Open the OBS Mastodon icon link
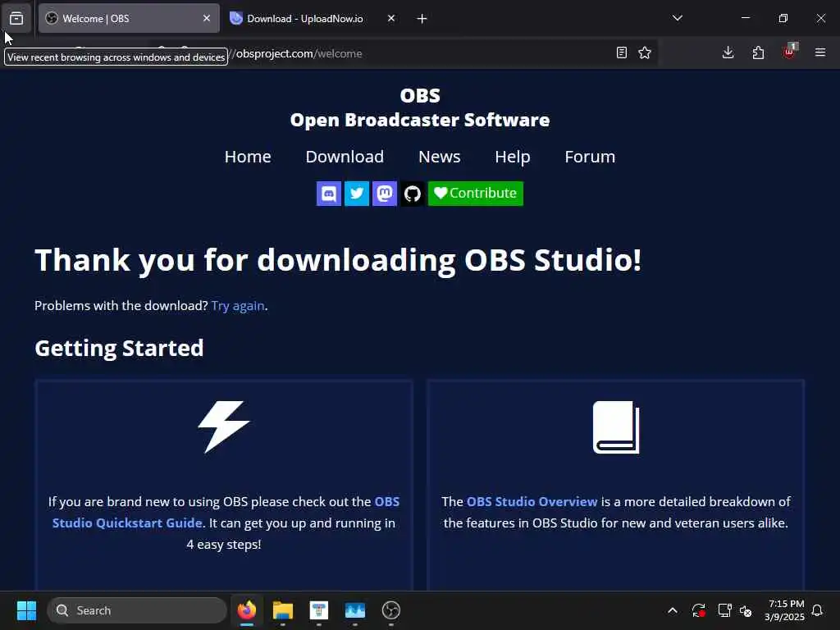Image resolution: width=840 pixels, height=630 pixels. click(385, 194)
